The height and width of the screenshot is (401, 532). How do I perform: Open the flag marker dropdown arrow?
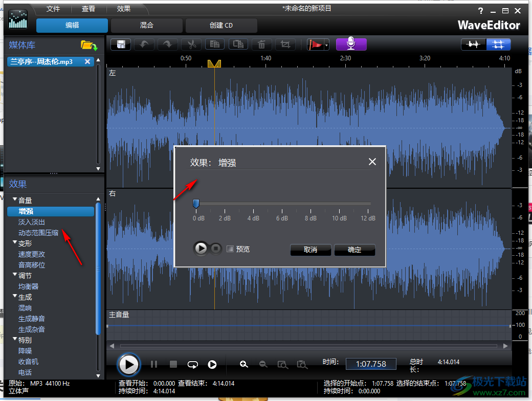tap(326, 44)
